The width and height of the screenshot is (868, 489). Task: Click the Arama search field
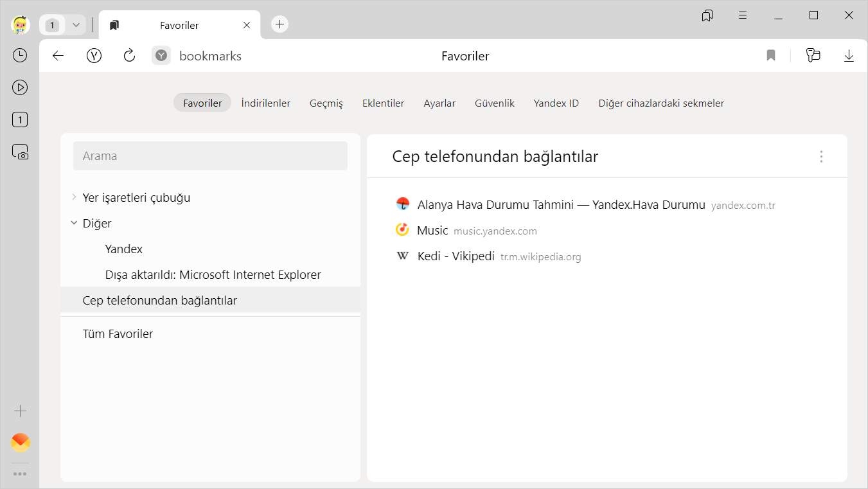[210, 156]
